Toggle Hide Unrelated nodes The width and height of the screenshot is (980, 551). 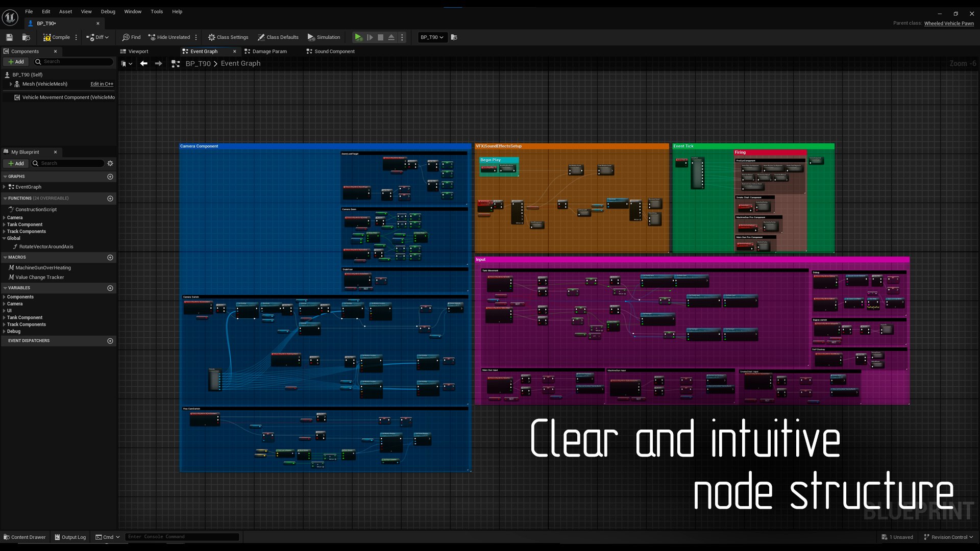coord(169,37)
